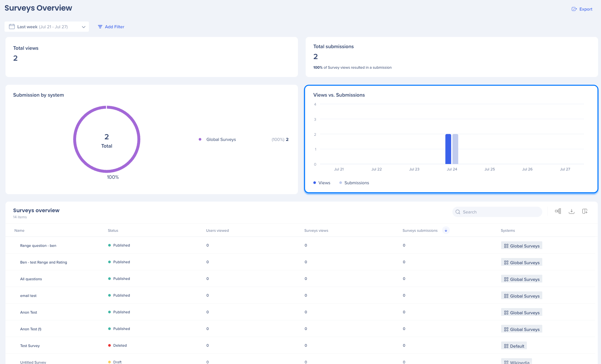
Task: Open the Range question - ben survey
Action: click(38, 246)
